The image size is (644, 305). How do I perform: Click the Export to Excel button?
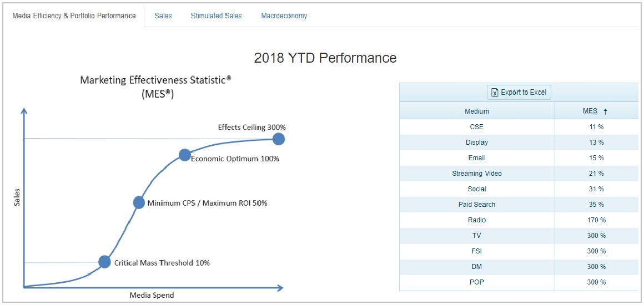tap(519, 93)
